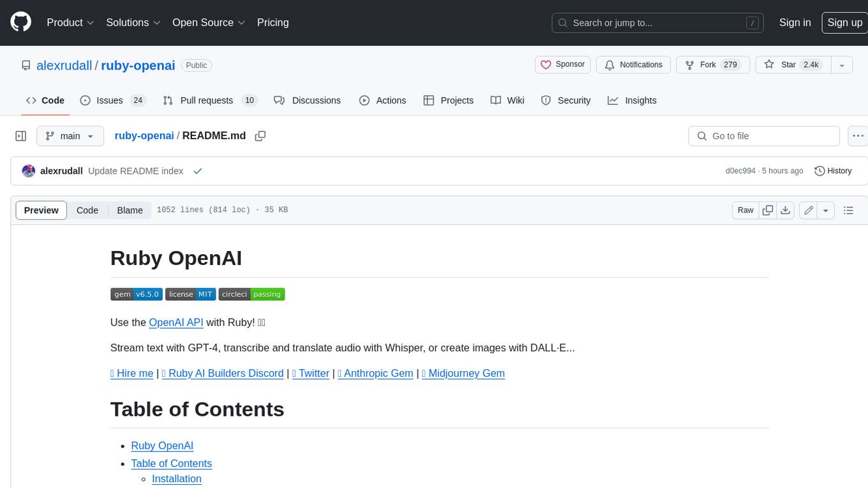The image size is (868, 488).
Task: Open the Update README index commit
Action: (x=135, y=171)
